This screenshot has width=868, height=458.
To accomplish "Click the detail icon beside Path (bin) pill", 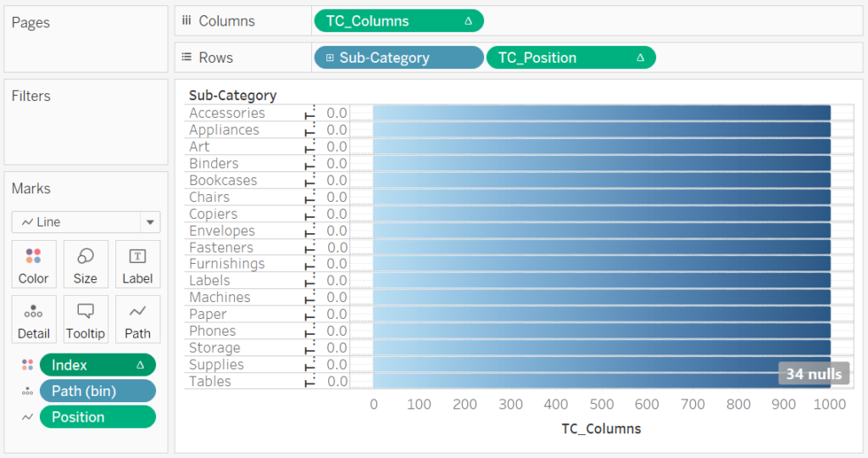I will point(27,391).
